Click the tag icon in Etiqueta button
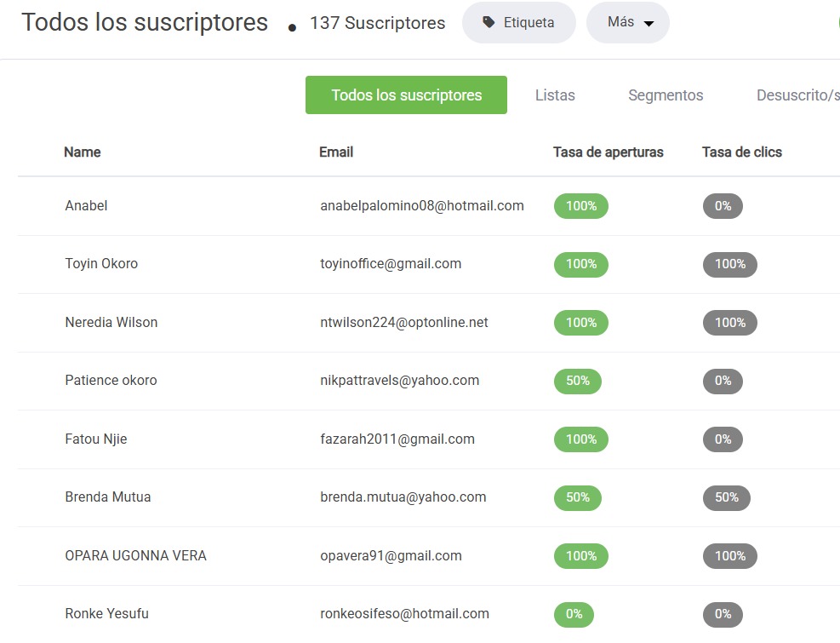This screenshot has width=840, height=643. tap(488, 22)
